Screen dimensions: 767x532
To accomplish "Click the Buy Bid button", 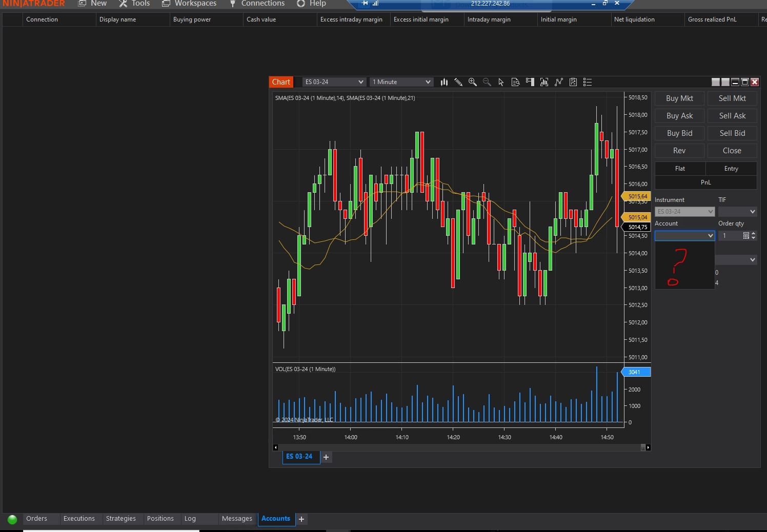I will (679, 133).
